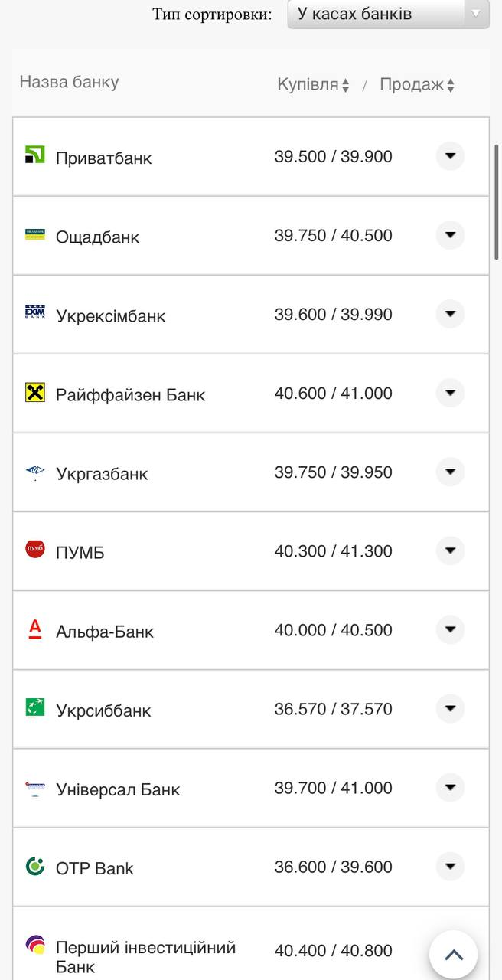The height and width of the screenshot is (980, 502).
Task: Open the Перший інвестиційний Банк link
Action: click(x=145, y=956)
